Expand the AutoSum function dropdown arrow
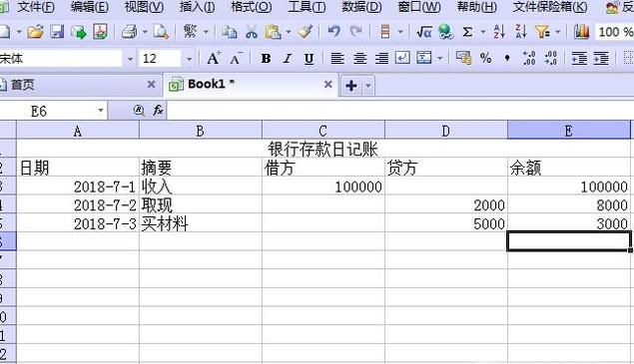This screenshot has height=364, width=634. tap(482, 32)
